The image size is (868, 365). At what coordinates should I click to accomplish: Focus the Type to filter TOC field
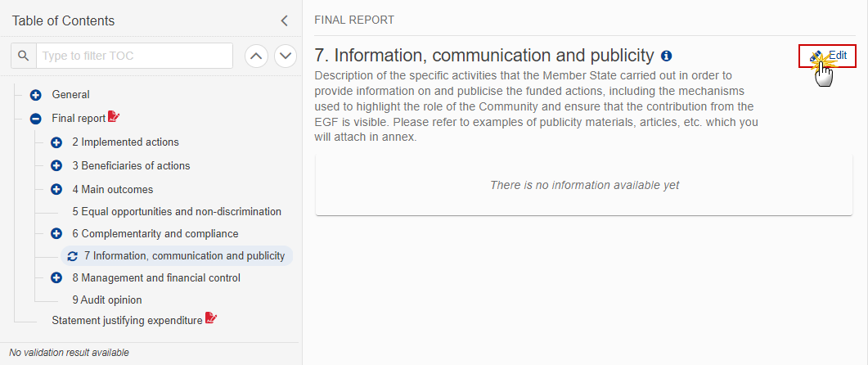(x=134, y=56)
